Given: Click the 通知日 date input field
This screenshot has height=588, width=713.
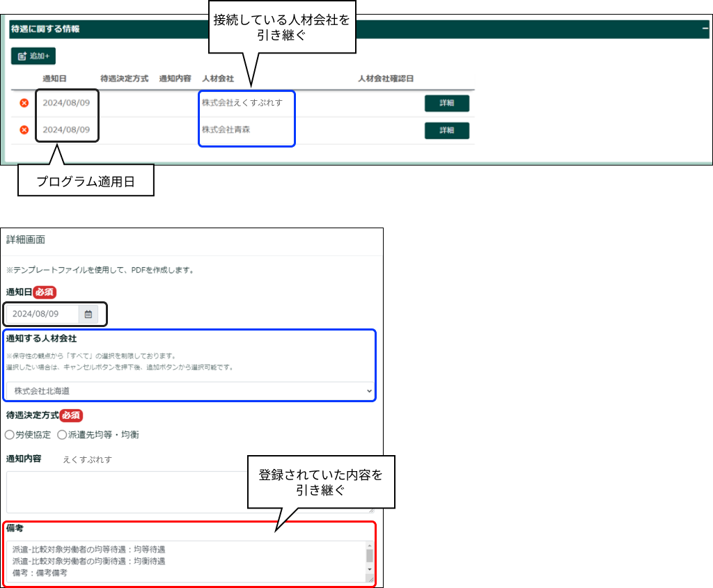Looking at the screenshot, I should pyautogui.click(x=42, y=314).
